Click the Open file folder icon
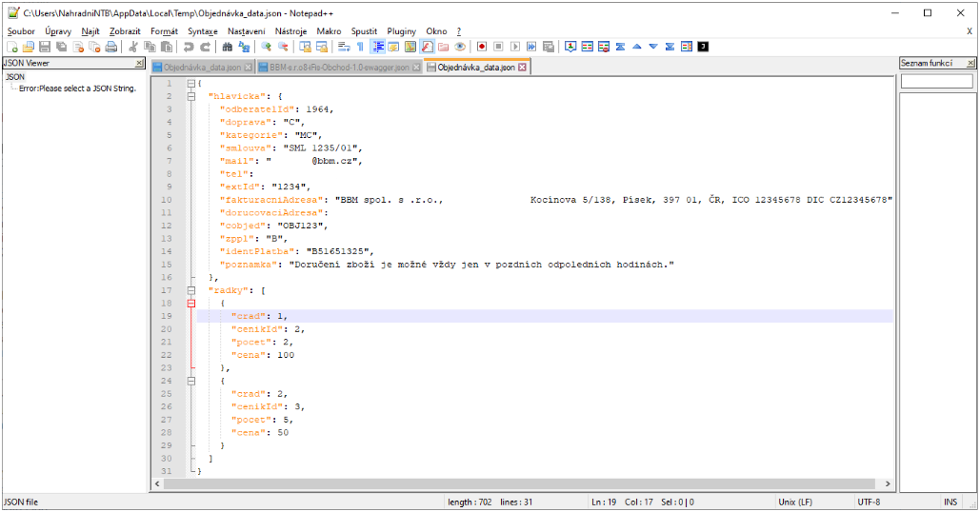 tap(29, 47)
